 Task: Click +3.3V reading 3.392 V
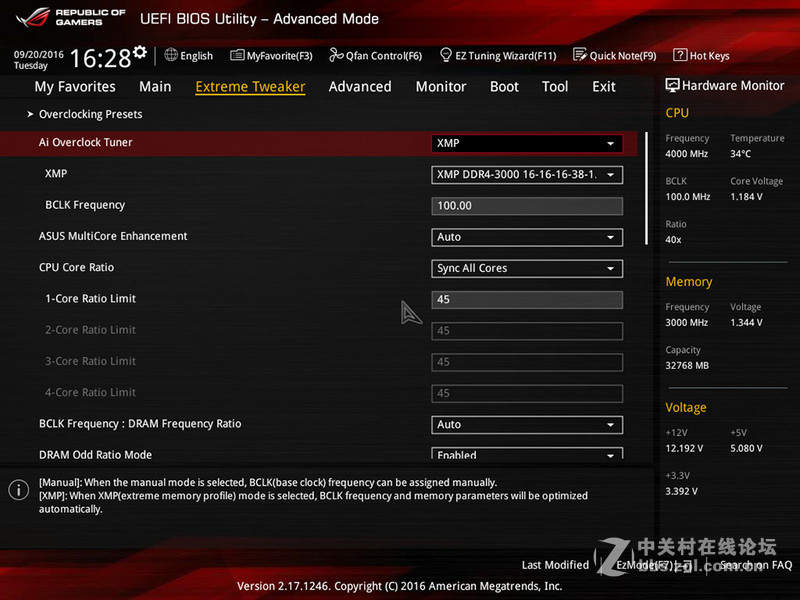tap(682, 491)
